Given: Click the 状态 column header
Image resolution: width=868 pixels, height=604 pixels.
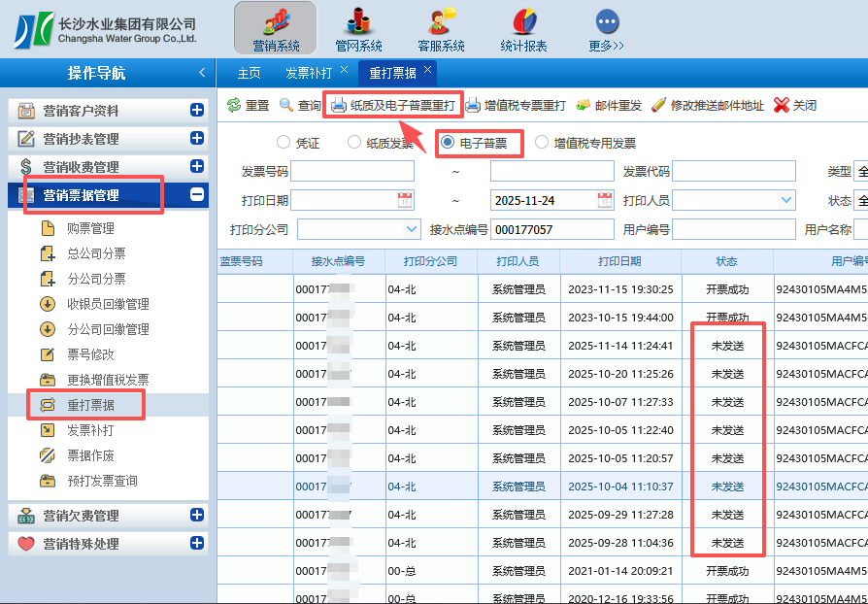Looking at the screenshot, I should click(727, 261).
